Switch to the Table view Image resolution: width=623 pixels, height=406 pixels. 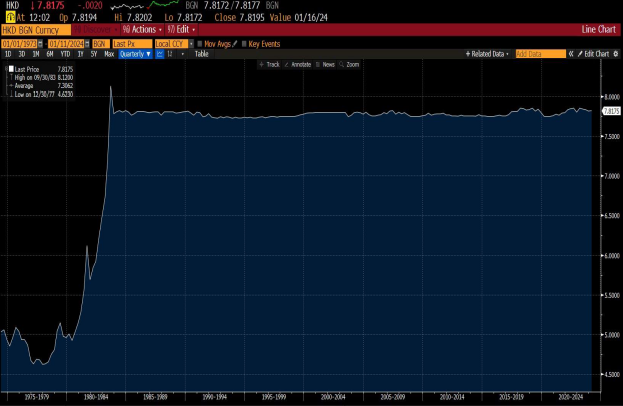tap(202, 54)
